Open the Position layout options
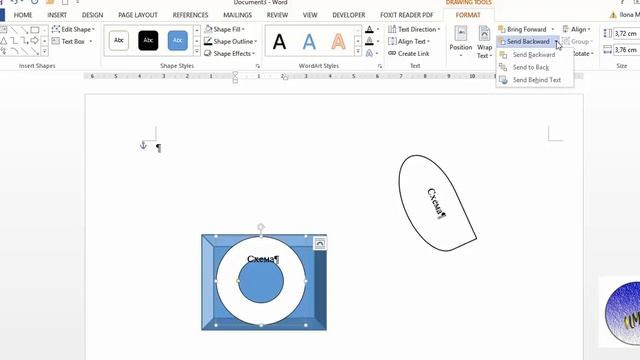 460,42
